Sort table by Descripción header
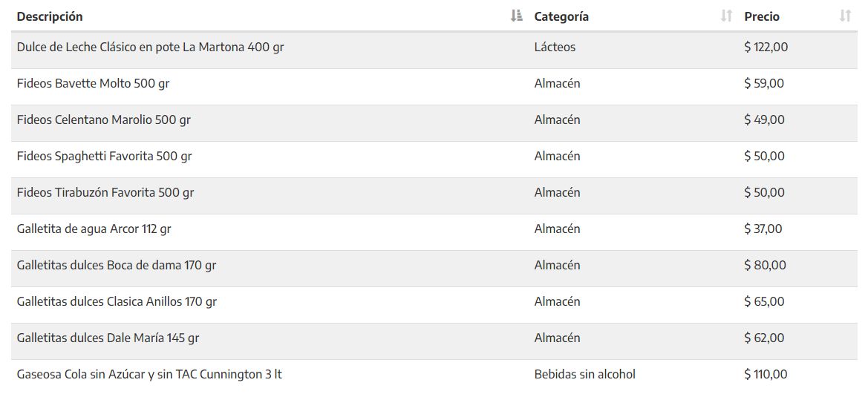The image size is (868, 397). pos(50,16)
